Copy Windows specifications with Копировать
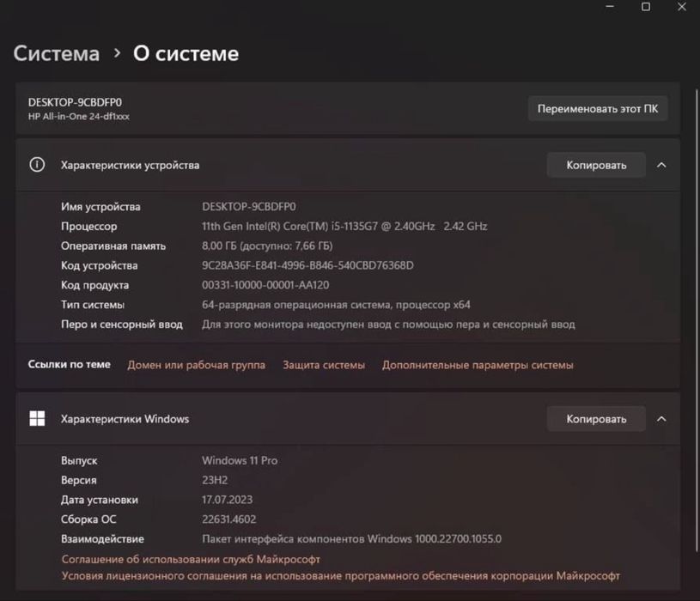The image size is (700, 601). point(596,419)
